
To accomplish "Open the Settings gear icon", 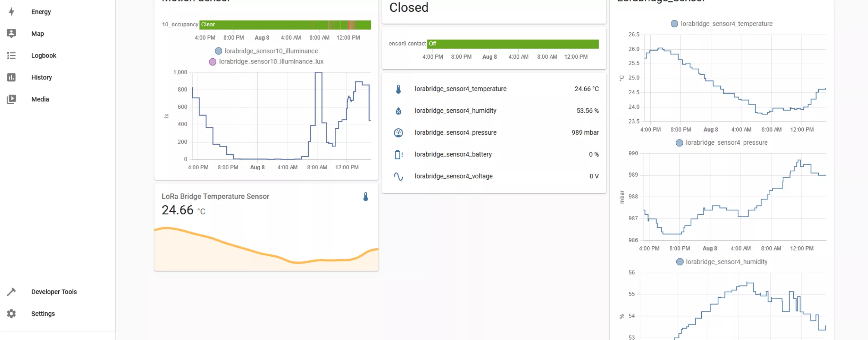I will pos(12,313).
